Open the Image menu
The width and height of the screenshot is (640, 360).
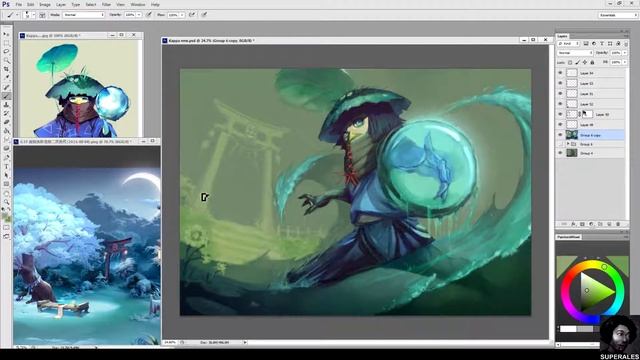point(45,4)
